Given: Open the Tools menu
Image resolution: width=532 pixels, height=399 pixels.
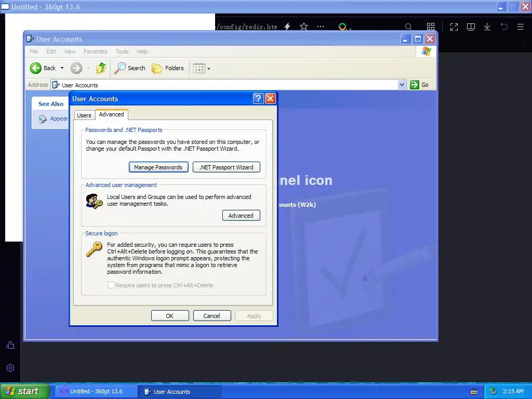Looking at the screenshot, I should point(122,51).
